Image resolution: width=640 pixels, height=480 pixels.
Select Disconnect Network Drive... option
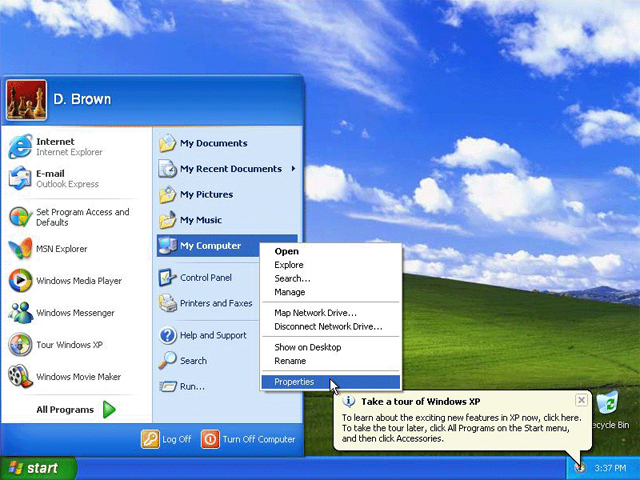(x=331, y=327)
